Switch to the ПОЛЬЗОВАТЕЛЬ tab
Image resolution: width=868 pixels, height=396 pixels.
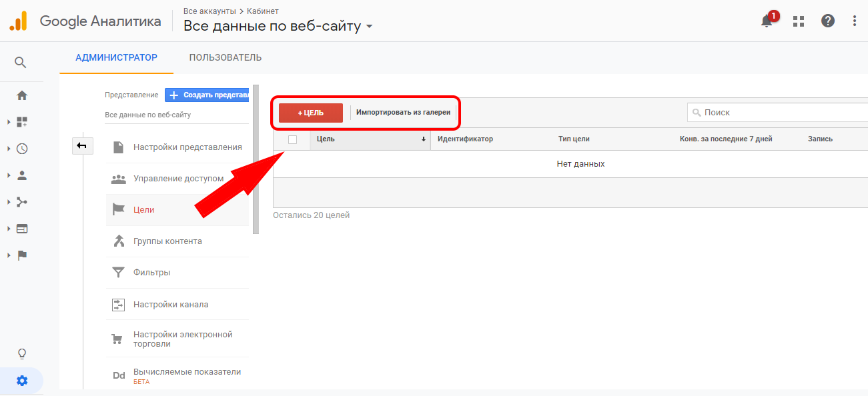(x=226, y=57)
